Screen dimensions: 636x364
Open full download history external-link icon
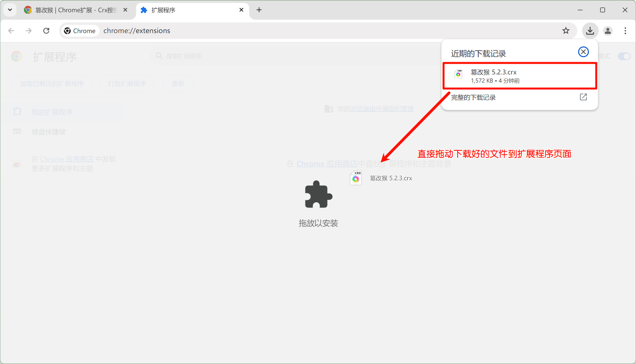[583, 97]
